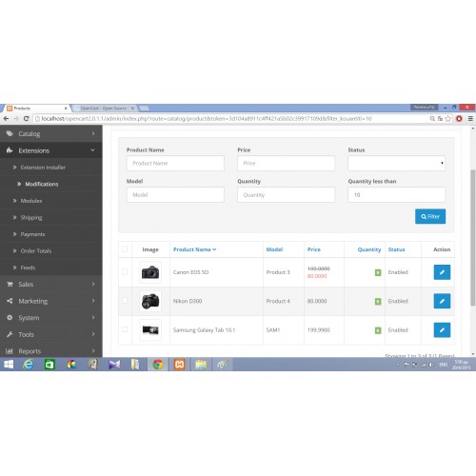Collapse the Extensions menu chevron
The height and width of the screenshot is (476, 476).
92,150
